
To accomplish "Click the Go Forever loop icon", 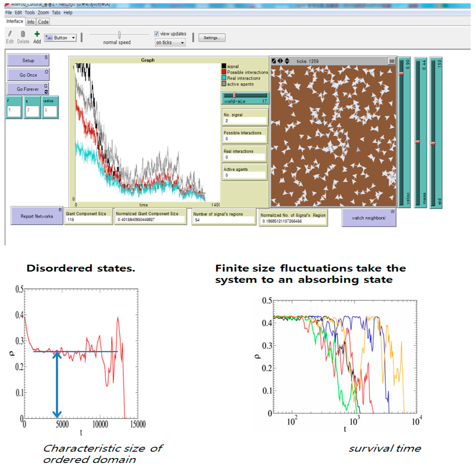I will click(x=46, y=92).
